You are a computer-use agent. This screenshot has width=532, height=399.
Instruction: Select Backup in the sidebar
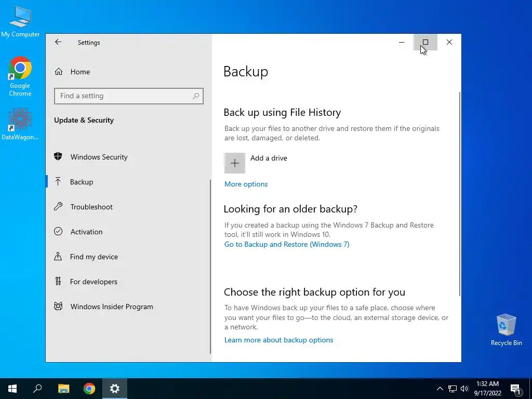129,182
